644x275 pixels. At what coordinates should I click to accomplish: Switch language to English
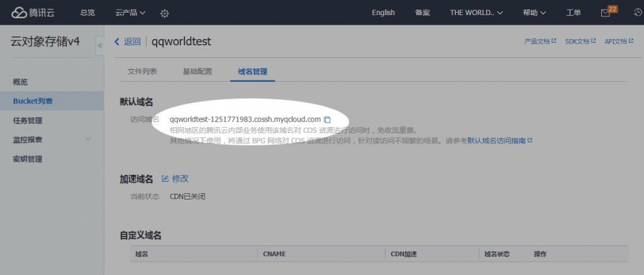pos(383,13)
